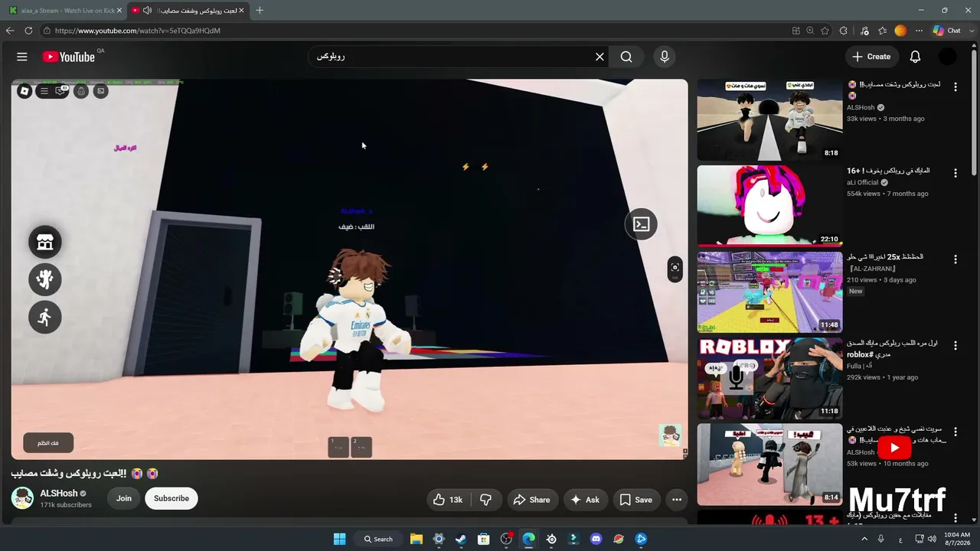The height and width of the screenshot is (551, 980).
Task: Open options for the 292k views video
Action: [955, 346]
